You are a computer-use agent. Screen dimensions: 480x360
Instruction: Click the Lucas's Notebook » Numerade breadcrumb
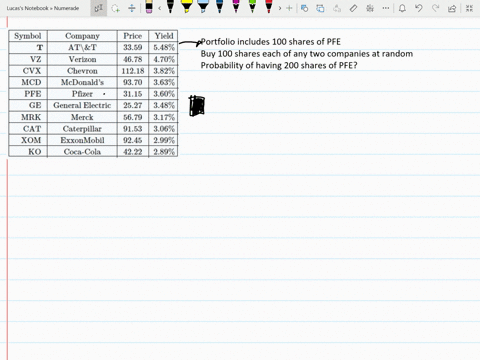click(x=43, y=8)
